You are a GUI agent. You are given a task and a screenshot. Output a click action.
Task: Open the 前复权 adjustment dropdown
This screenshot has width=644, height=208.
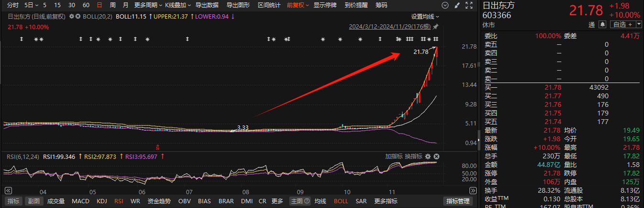(x=297, y=5)
